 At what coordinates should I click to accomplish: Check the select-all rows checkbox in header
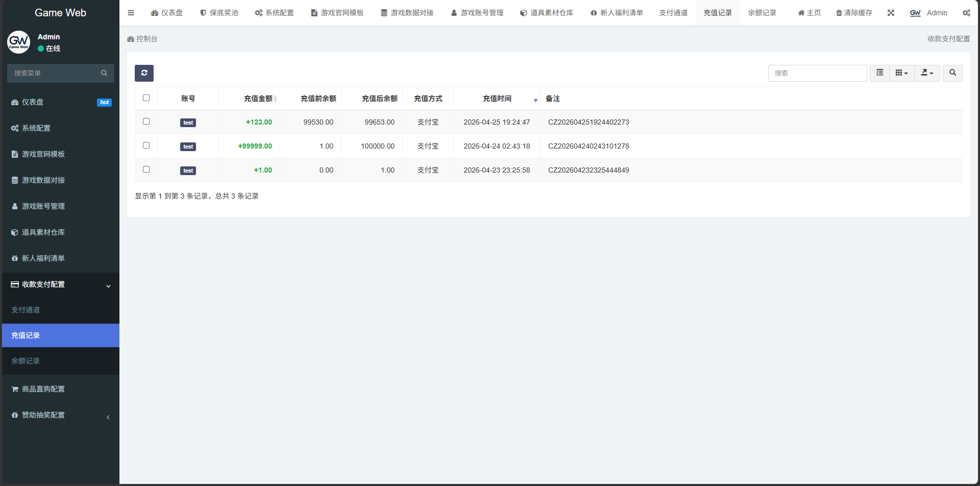coord(146,98)
